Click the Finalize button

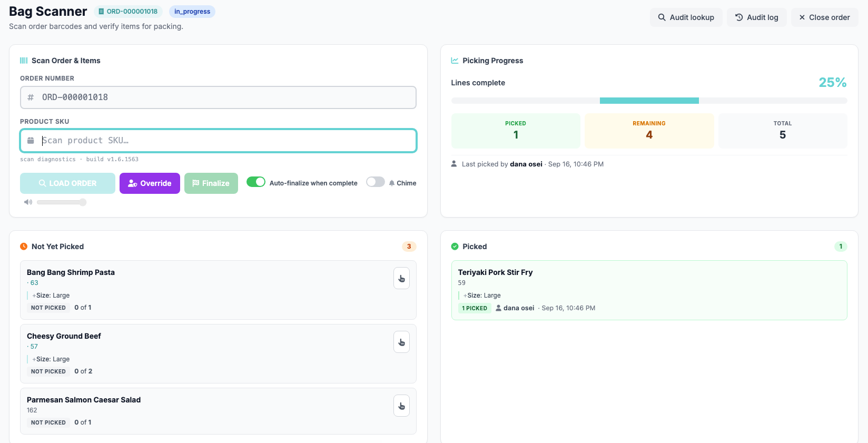[x=211, y=183]
